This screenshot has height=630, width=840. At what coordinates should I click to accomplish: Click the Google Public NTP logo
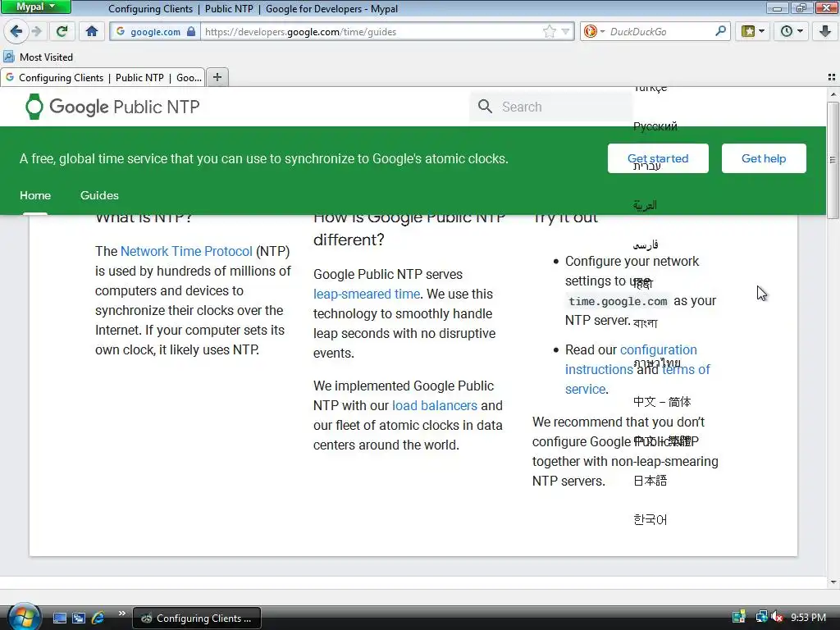click(x=112, y=107)
